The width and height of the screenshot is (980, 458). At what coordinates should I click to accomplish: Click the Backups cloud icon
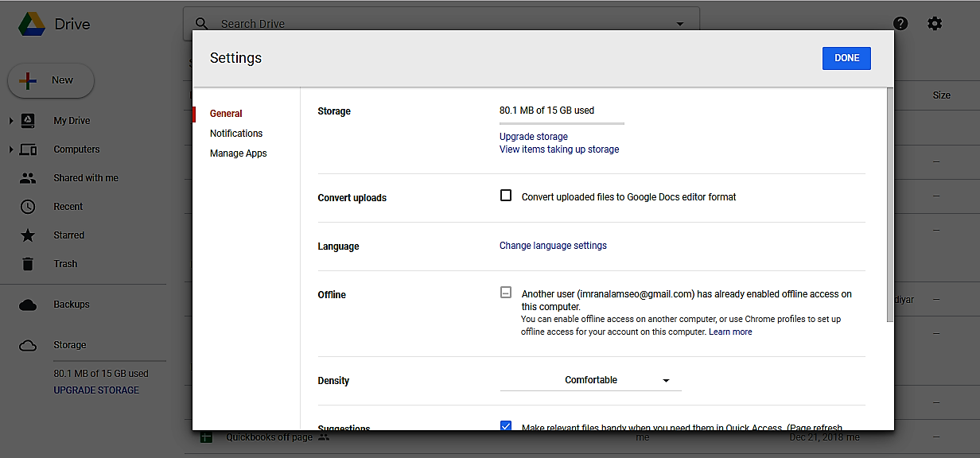pos(28,305)
